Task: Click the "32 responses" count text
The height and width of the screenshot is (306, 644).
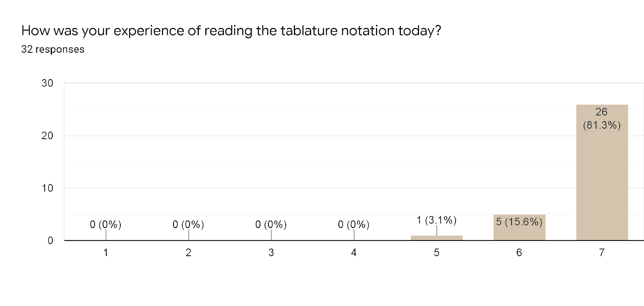Action: pyautogui.click(x=53, y=49)
